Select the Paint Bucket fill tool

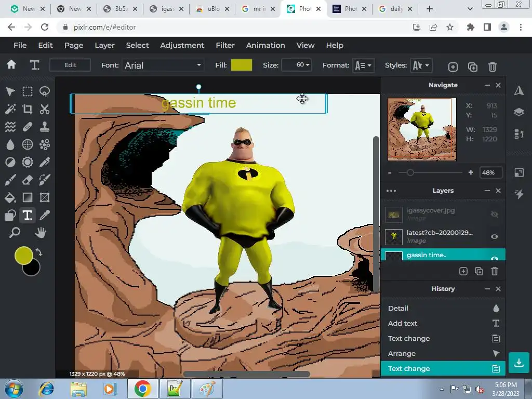(10, 197)
